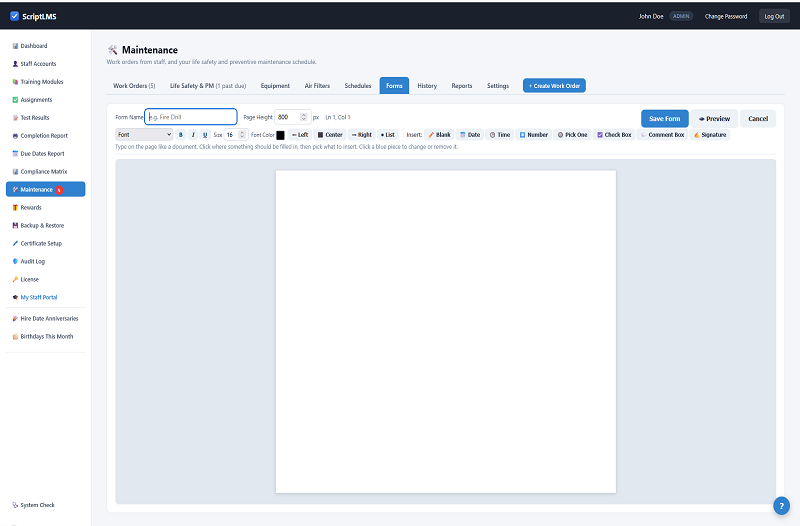Image resolution: width=800 pixels, height=526 pixels.
Task: Insert a Number field
Action: point(534,135)
